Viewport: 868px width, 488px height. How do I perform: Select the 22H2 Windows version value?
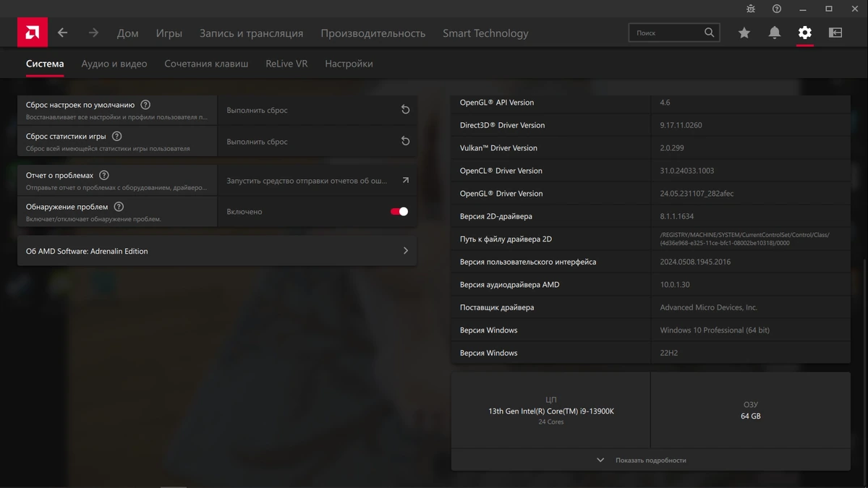(670, 353)
